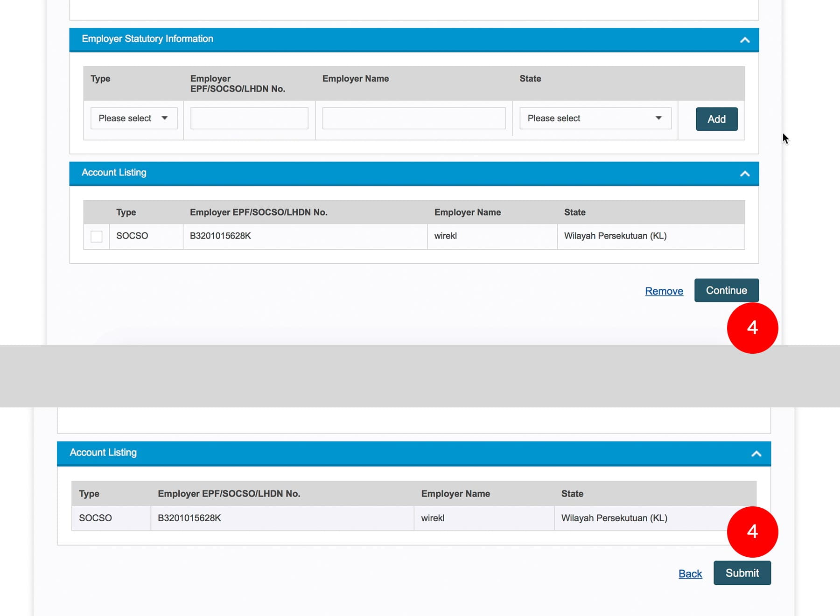Collapse the Employer Statutory Information chevron
840x616 pixels.
(x=744, y=40)
